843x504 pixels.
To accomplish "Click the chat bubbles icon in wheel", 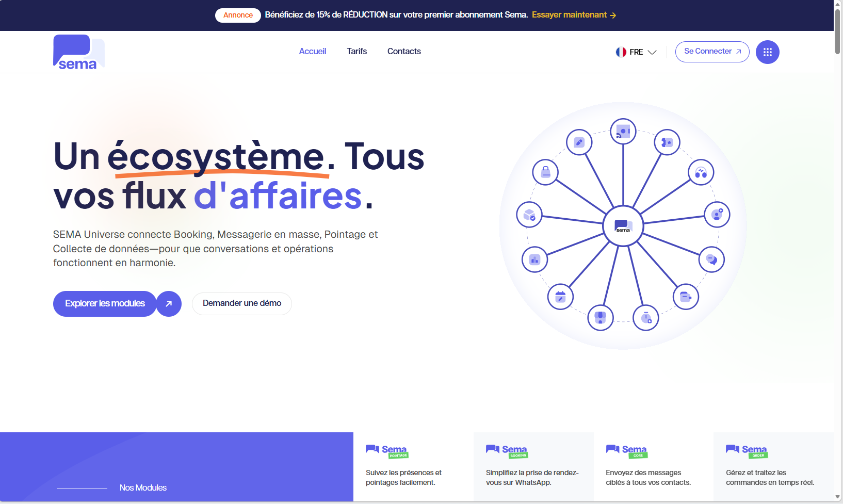I will tap(711, 259).
